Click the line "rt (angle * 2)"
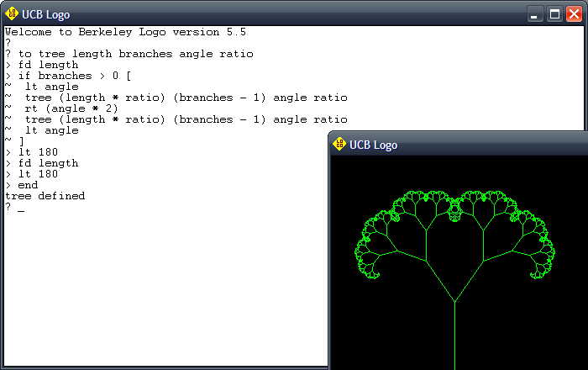 [71, 108]
